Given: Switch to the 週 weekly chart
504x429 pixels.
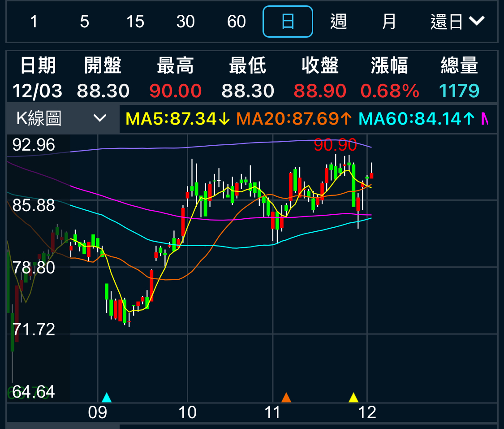Looking at the screenshot, I should 338,22.
